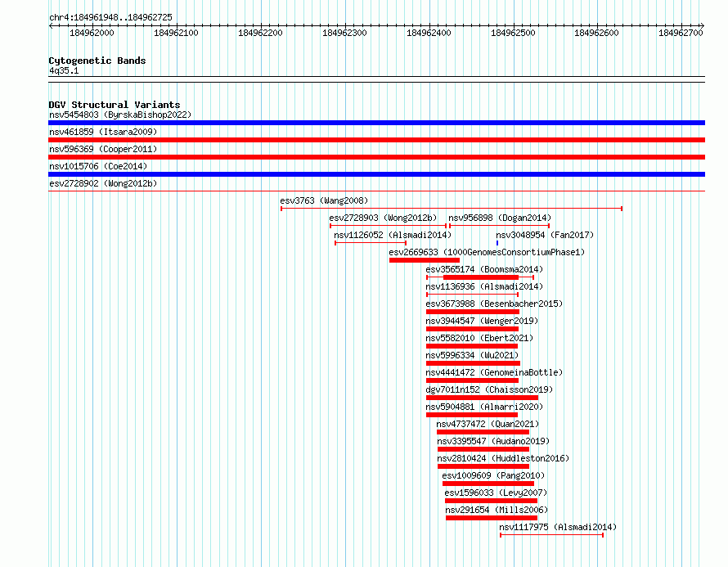Click ruler position 184962000

[92, 33]
